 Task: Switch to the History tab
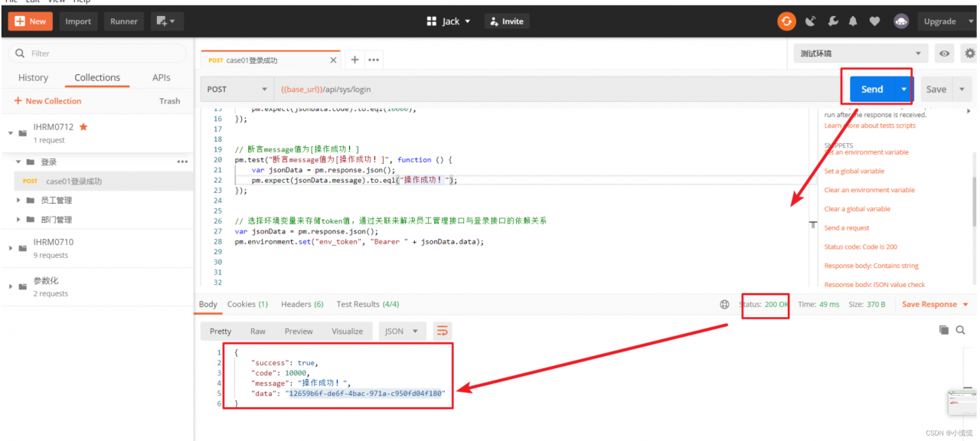(33, 77)
